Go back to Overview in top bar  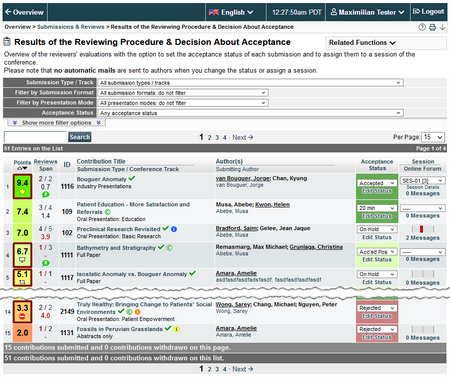(x=25, y=12)
